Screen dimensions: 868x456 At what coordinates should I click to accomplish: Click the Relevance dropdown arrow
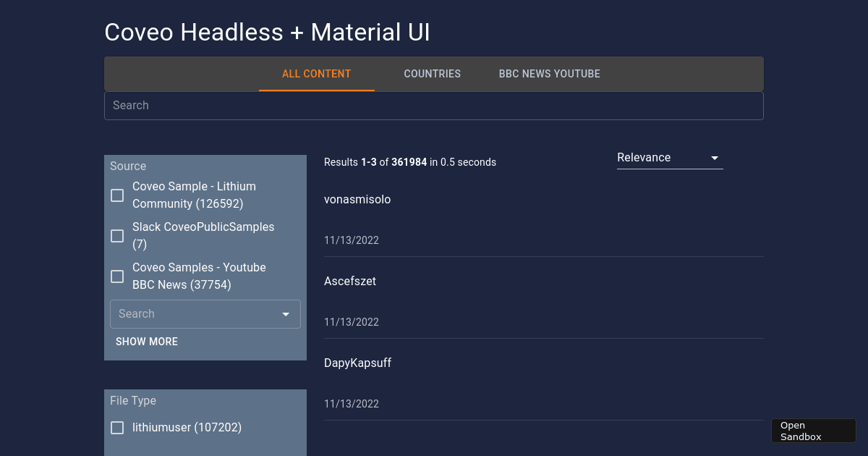714,157
